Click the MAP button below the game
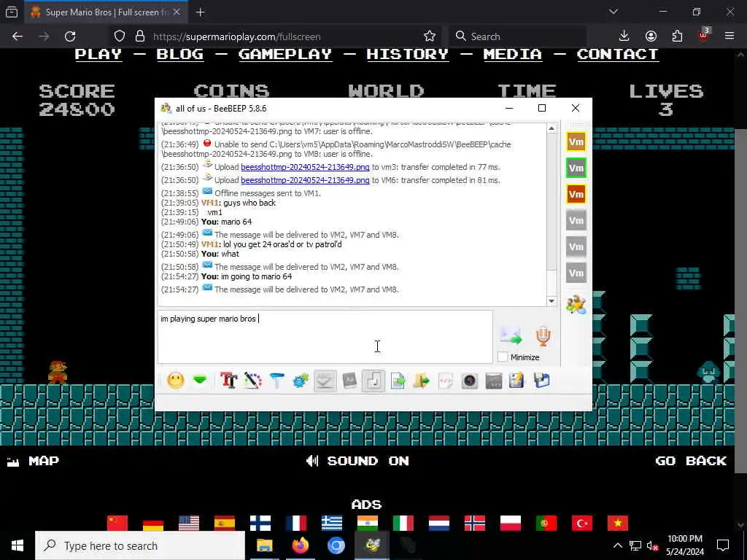This screenshot has width=747, height=560. tap(34, 461)
